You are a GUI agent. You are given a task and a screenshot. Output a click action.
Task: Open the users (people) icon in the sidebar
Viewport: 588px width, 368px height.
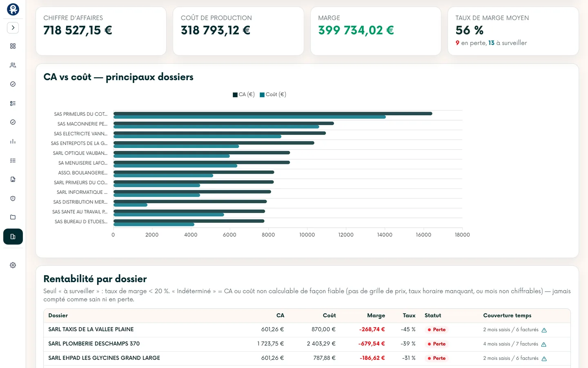(x=13, y=65)
